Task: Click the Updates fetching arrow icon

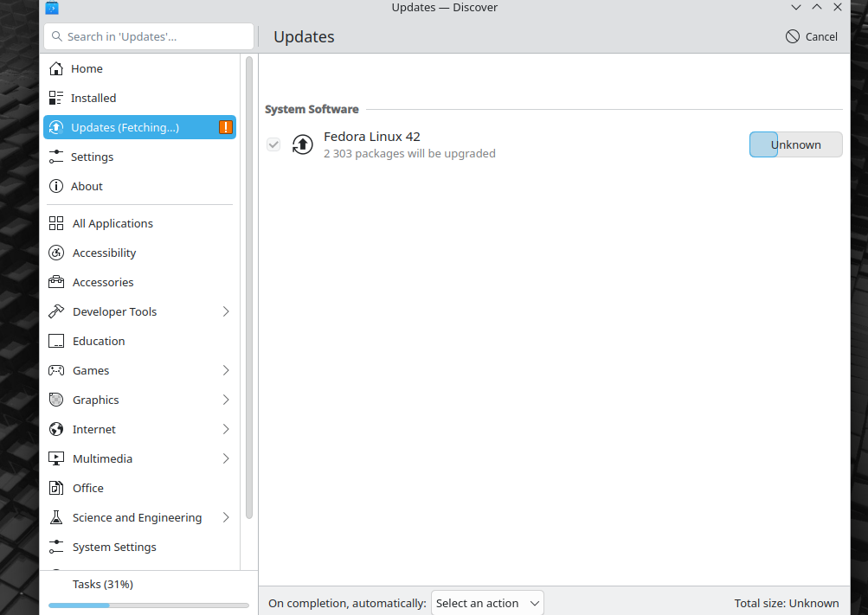Action: pyautogui.click(x=56, y=127)
